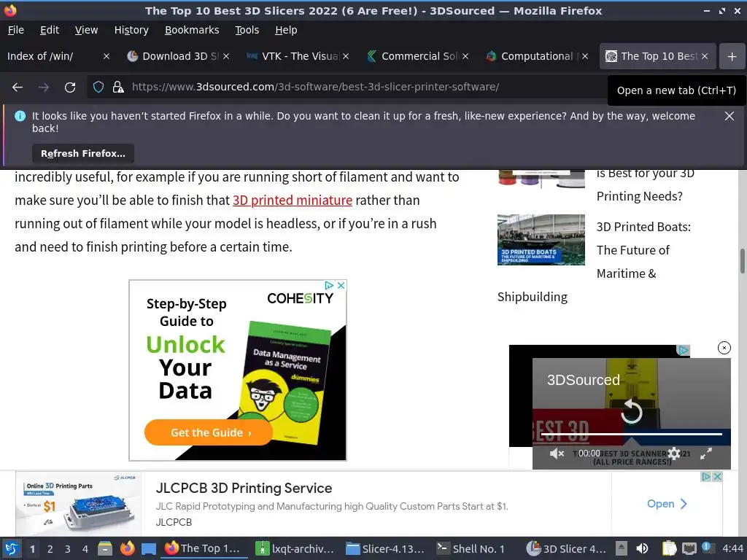Open the View menu
Screen dimensions: 747x560
tap(86, 30)
